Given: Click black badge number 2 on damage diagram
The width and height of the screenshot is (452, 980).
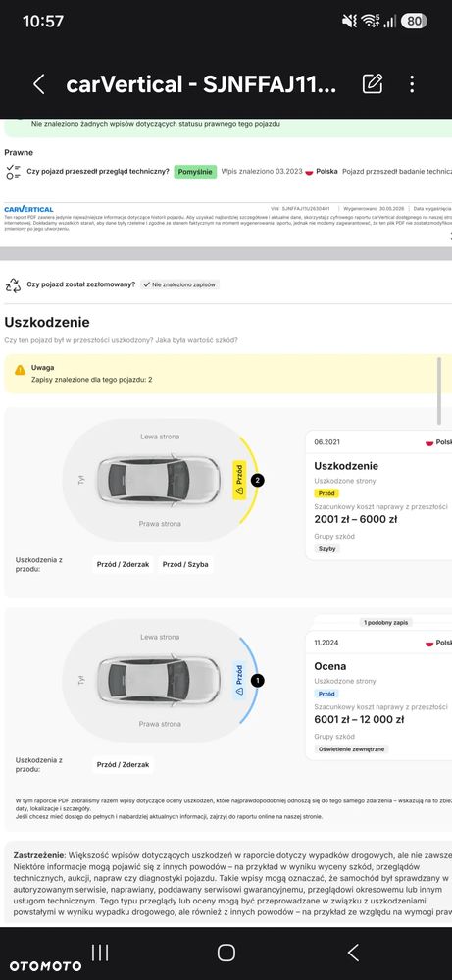Looking at the screenshot, I should tap(257, 480).
